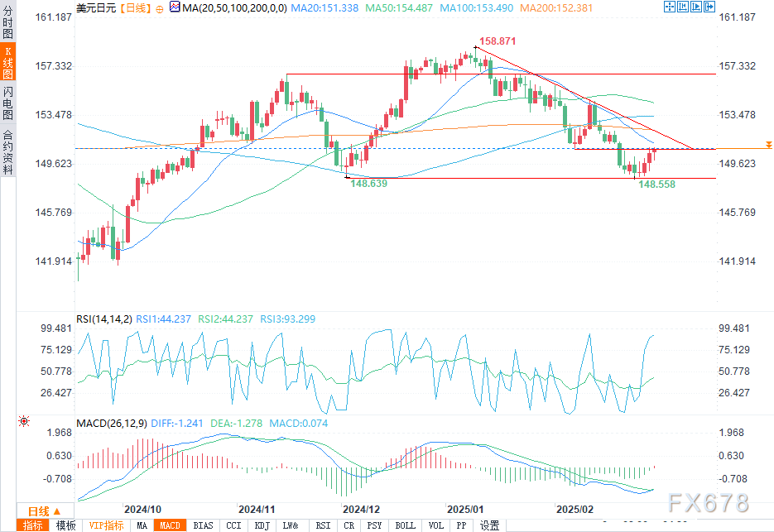
Task: Select the RSI indicator
Action: coord(323,525)
